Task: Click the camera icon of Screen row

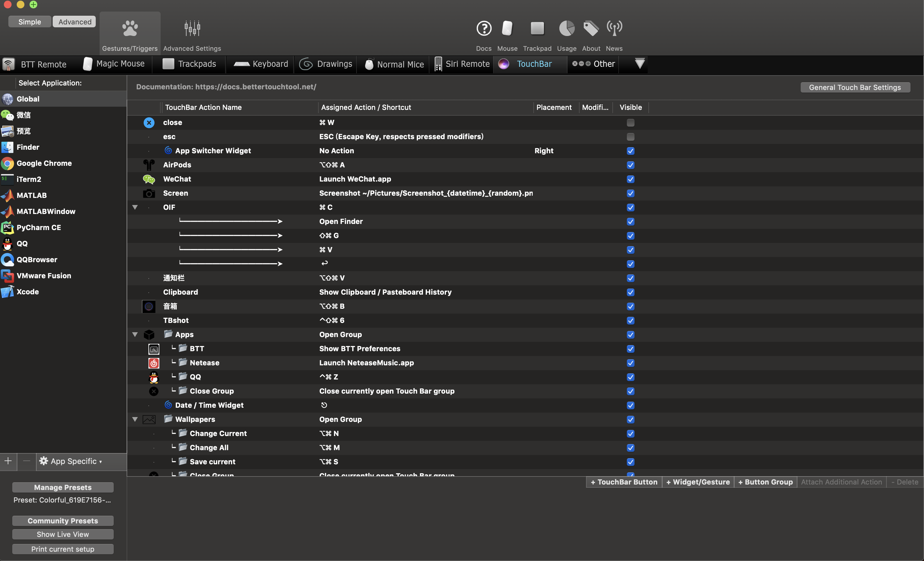Action: point(149,193)
